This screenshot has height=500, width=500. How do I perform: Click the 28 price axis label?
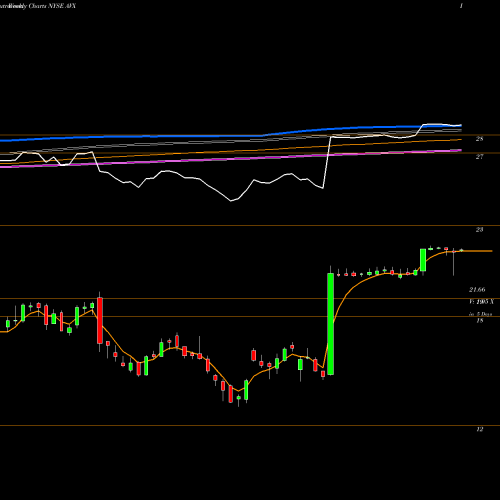point(479,139)
